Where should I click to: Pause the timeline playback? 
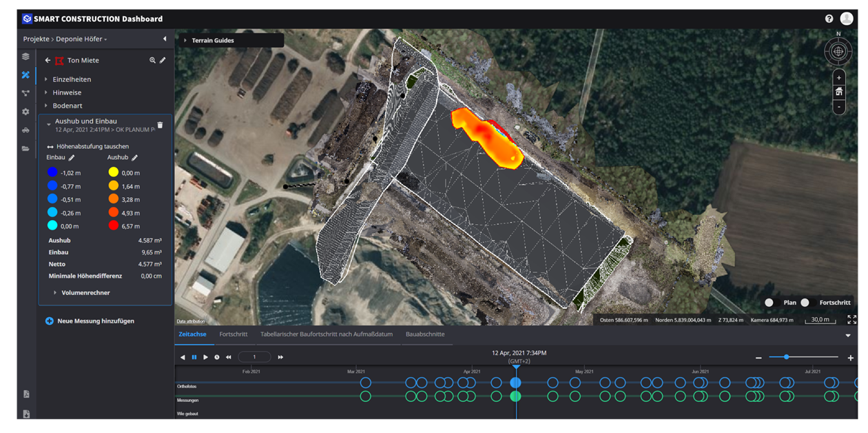(x=194, y=356)
